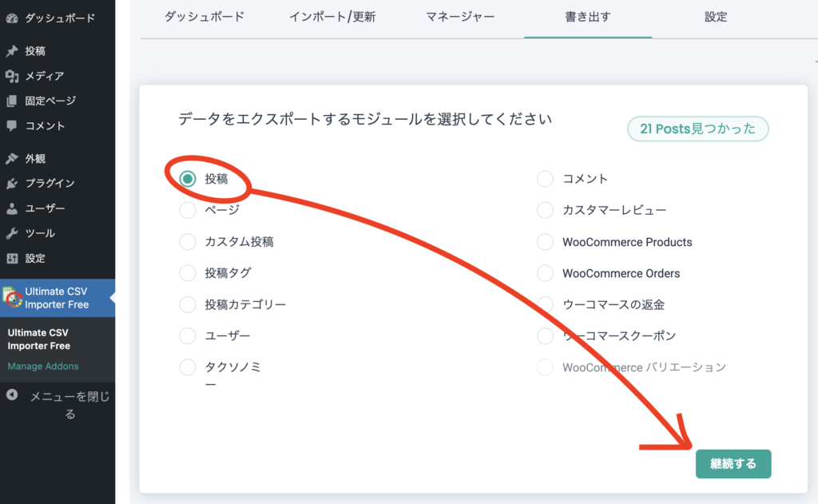Open the 書き出す tab
Screen dimensions: 818x504
588,17
